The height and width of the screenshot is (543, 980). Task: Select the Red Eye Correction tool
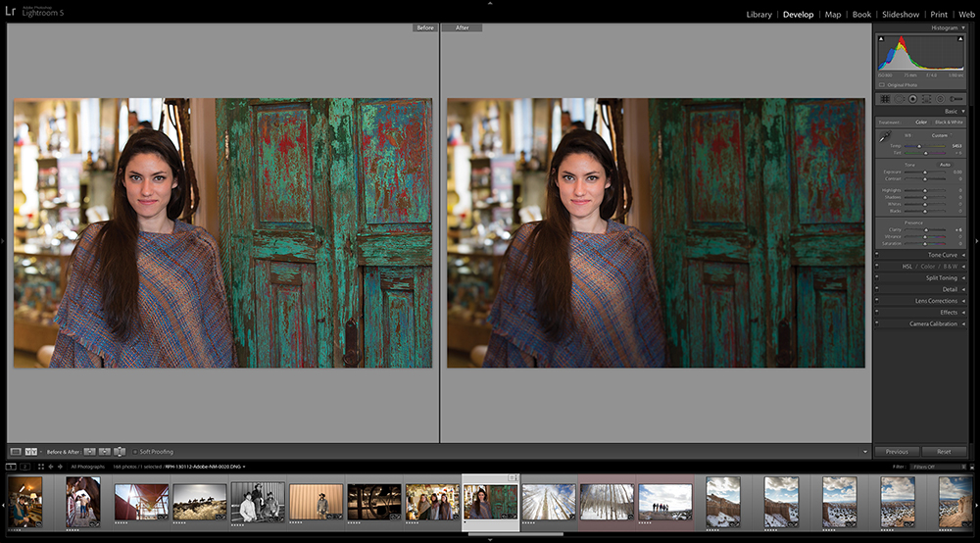point(912,99)
